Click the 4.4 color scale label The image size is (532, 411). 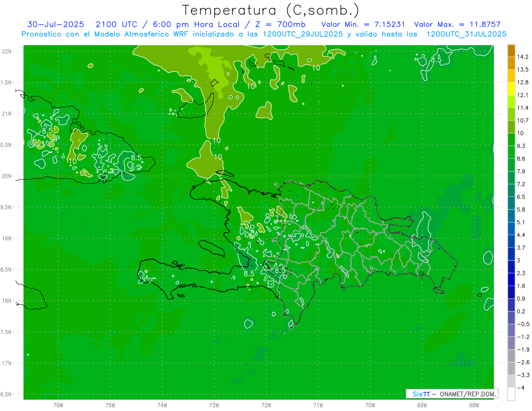pyautogui.click(x=521, y=235)
